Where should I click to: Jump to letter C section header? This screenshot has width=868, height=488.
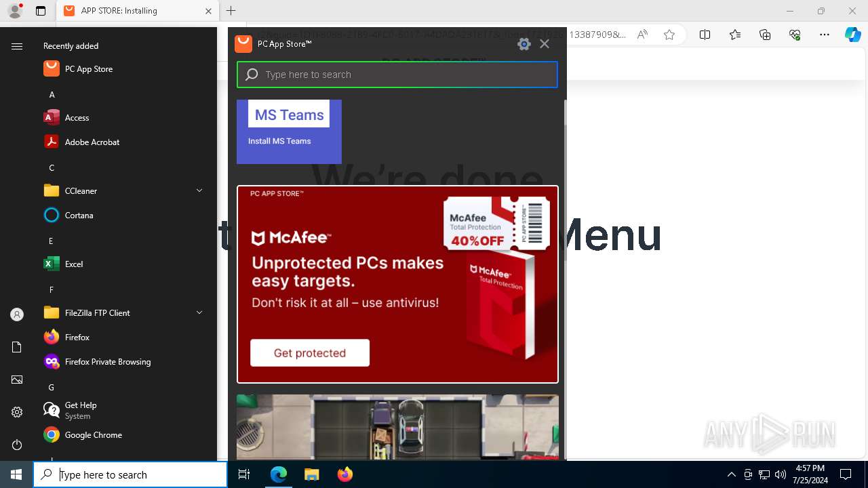52,168
